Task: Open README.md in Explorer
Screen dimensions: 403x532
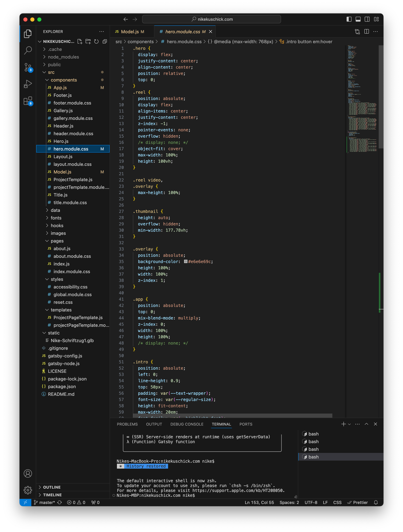Action: (x=73, y=394)
